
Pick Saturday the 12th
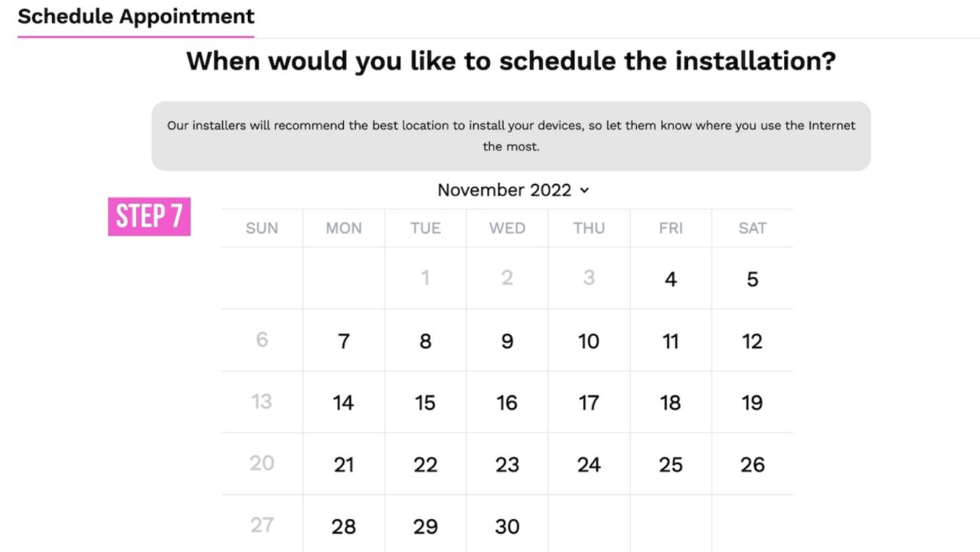752,341
